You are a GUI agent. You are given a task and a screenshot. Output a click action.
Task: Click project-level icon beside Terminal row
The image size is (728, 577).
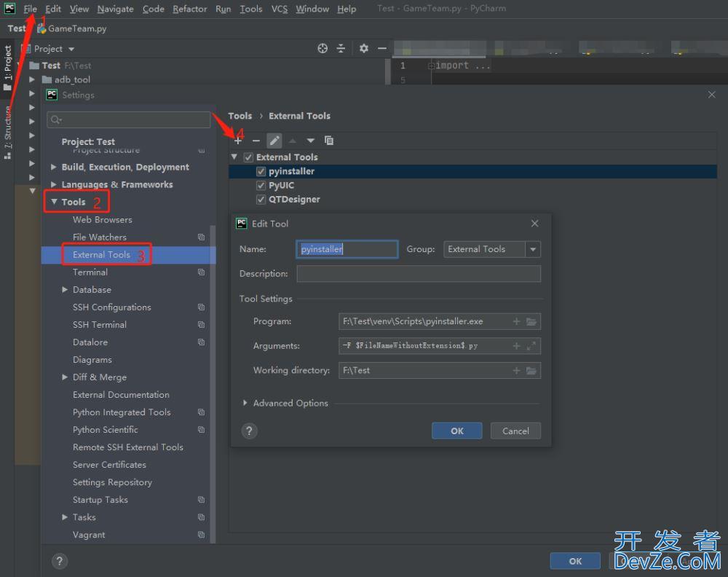point(201,272)
